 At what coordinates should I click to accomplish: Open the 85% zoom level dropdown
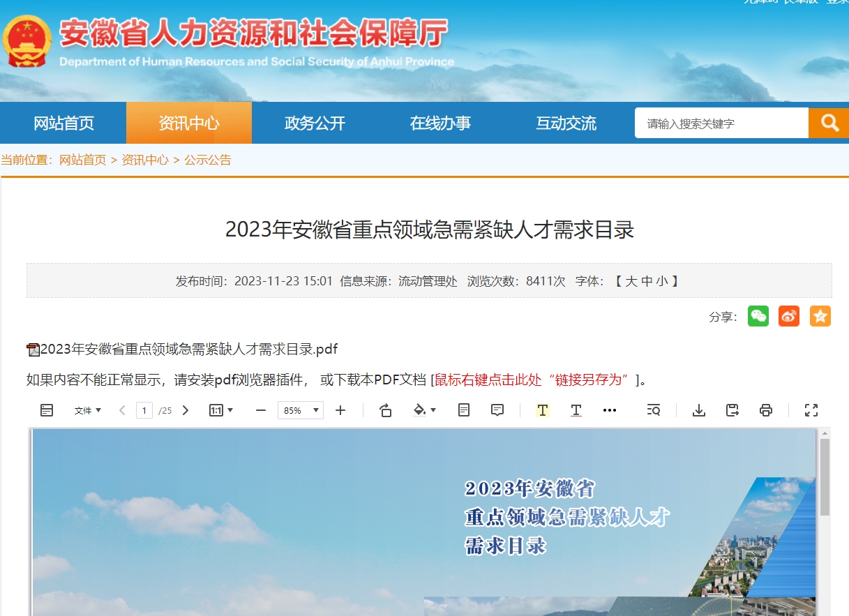pos(301,410)
